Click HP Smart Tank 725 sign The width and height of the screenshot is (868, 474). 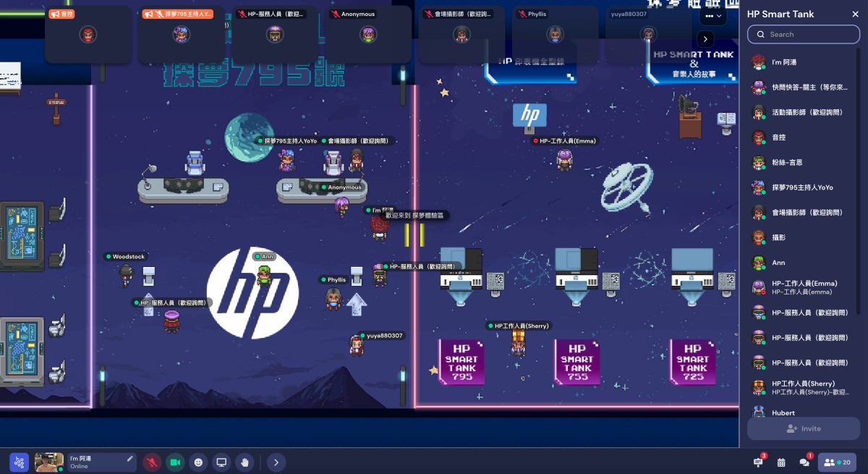692,362
